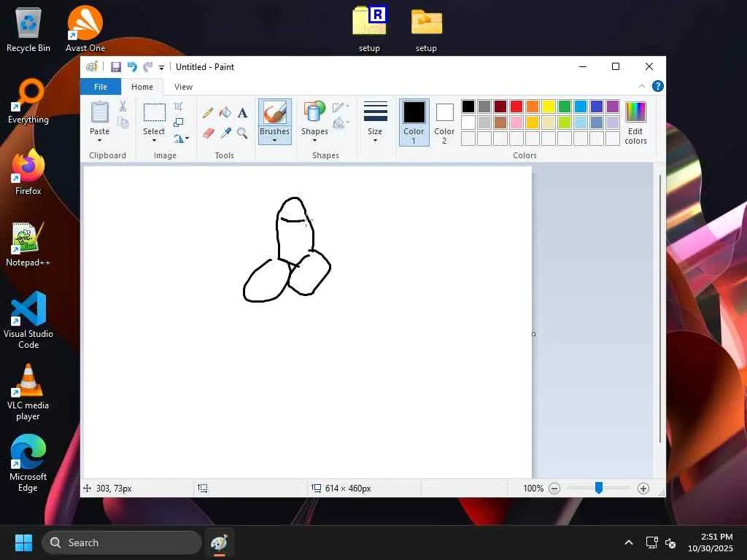Click the muted speaker tray icon
This screenshot has height=560, width=747.
click(670, 542)
